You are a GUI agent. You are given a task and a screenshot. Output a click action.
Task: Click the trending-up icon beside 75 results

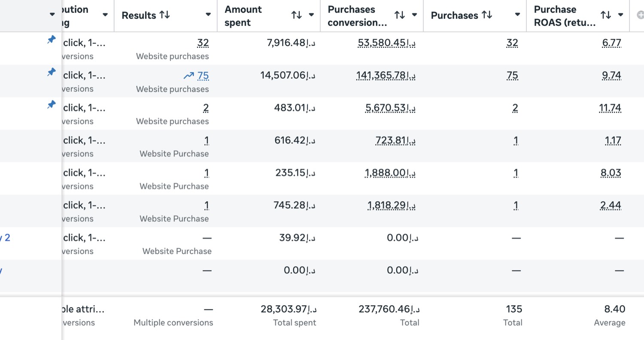[x=189, y=76]
